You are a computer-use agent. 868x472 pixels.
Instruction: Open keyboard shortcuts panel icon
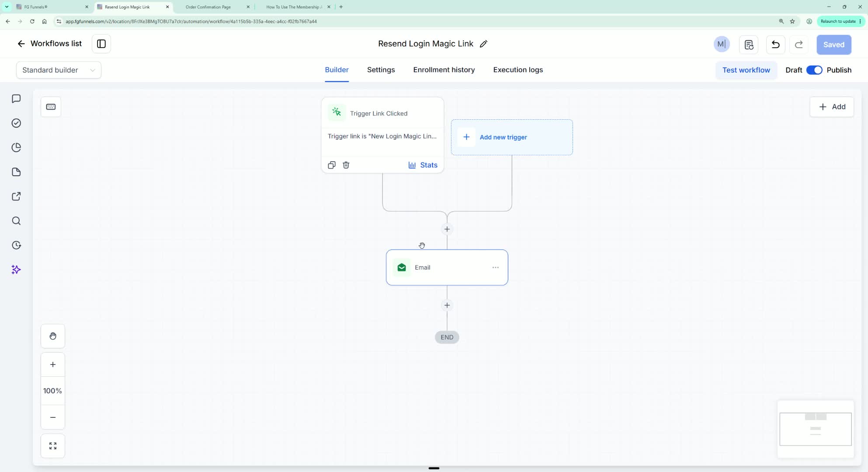click(x=51, y=107)
